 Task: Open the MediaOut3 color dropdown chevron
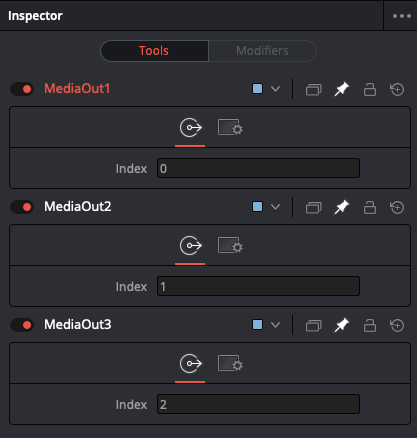point(275,325)
